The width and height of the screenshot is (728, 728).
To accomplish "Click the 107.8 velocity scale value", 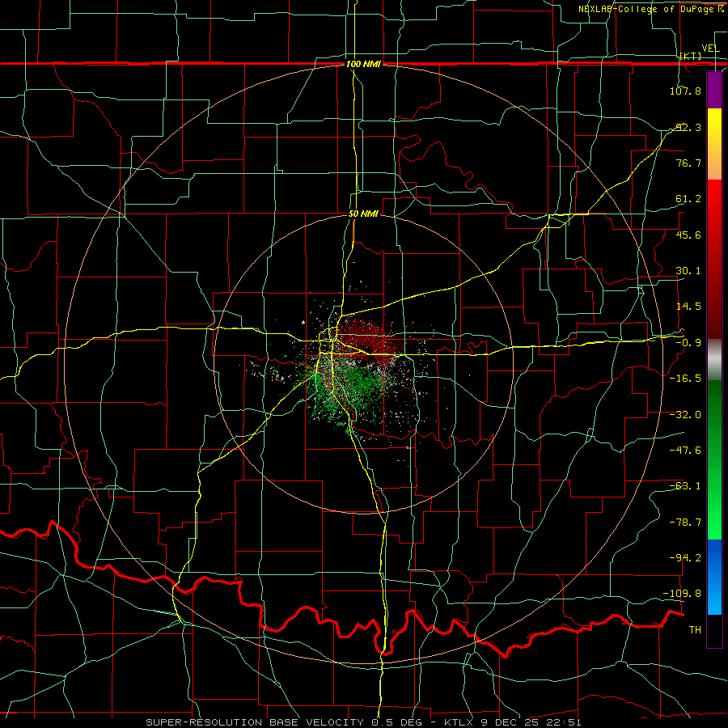I will (685, 91).
